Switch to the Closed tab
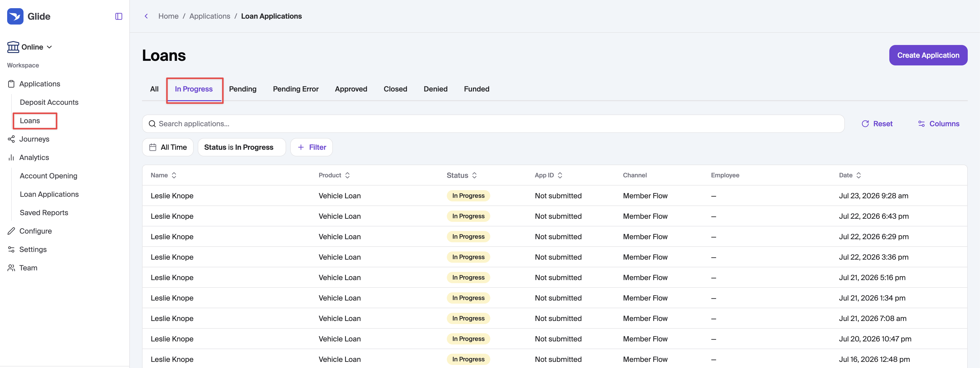 (x=395, y=89)
